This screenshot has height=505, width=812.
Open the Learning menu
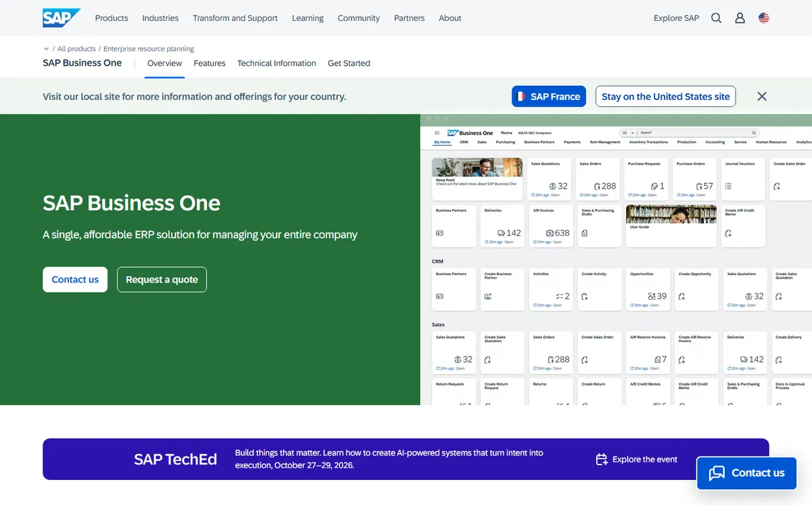coord(308,18)
